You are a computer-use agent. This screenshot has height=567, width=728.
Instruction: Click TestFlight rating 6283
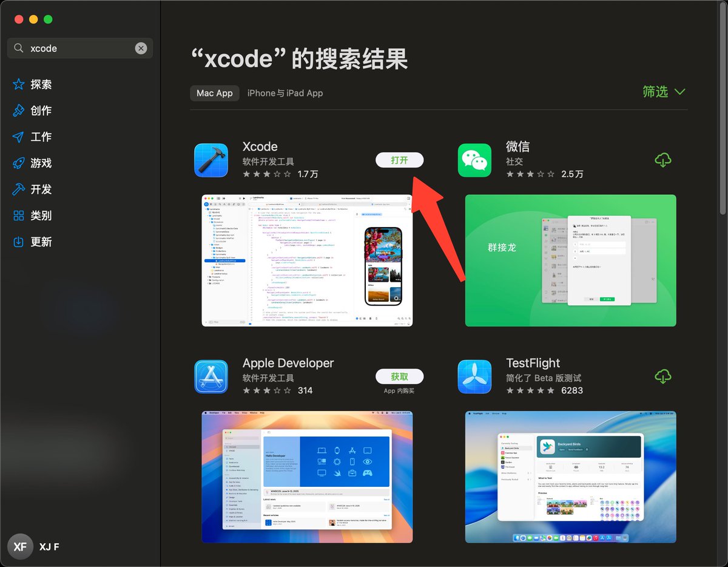pos(544,390)
